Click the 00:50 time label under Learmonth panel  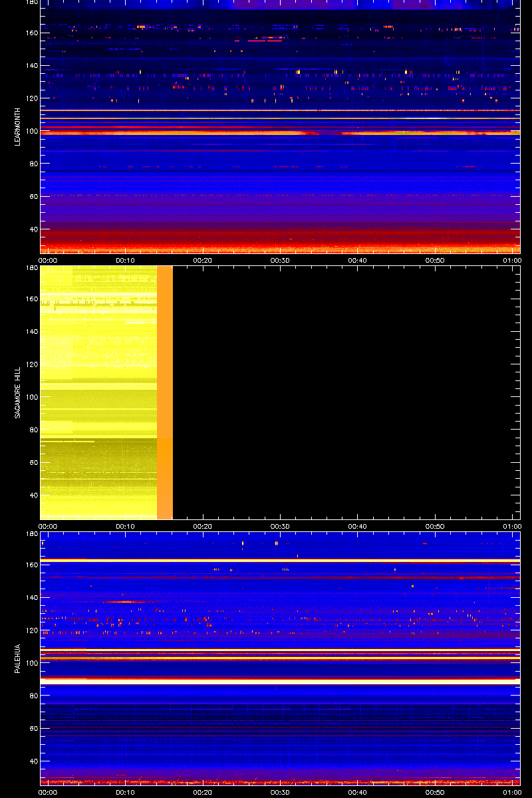click(x=435, y=261)
